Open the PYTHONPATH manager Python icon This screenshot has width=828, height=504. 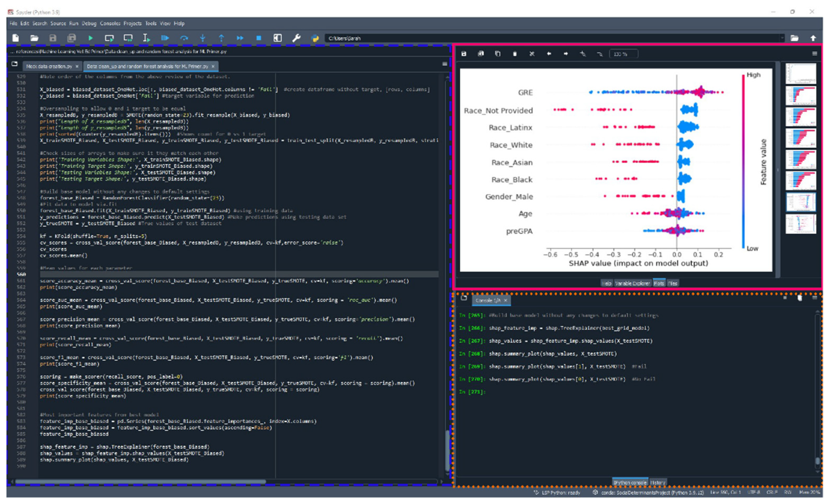point(315,38)
